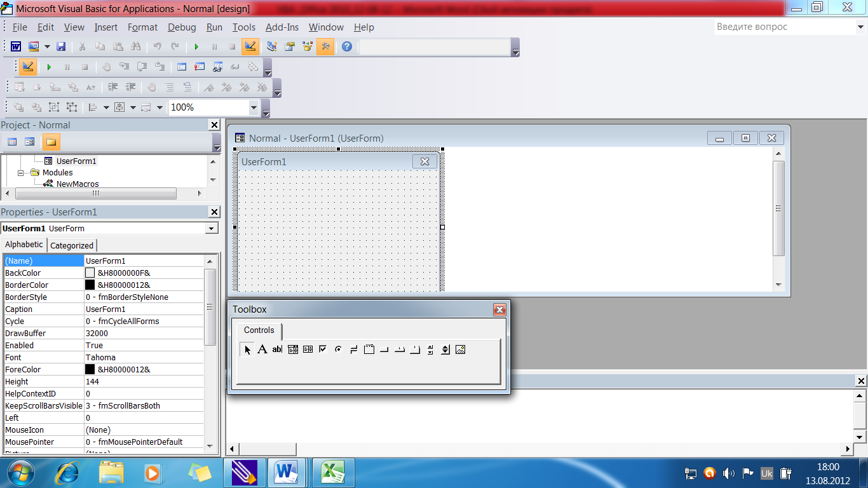The image size is (868, 488).
Task: Open the Object Browser icon
Action: pos(308,46)
